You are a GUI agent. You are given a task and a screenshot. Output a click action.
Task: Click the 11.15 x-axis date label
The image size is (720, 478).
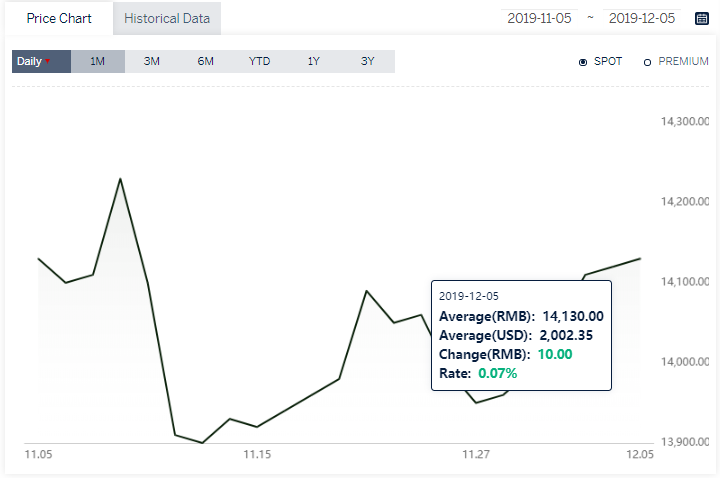(257, 455)
